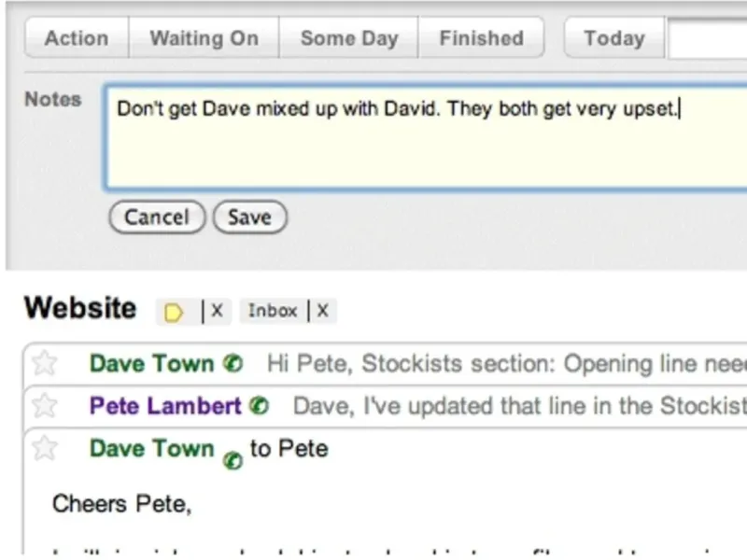This screenshot has width=747, height=560.
Task: Select the Action tab
Action: (77, 38)
